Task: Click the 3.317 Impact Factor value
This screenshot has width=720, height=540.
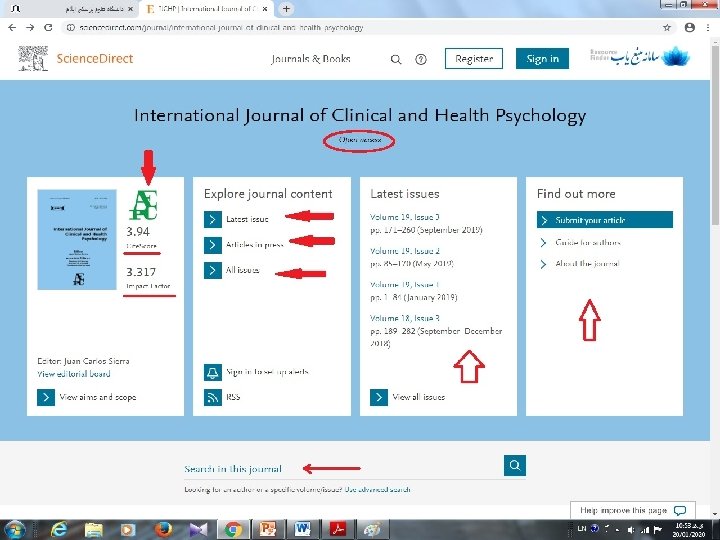Action: [x=141, y=272]
